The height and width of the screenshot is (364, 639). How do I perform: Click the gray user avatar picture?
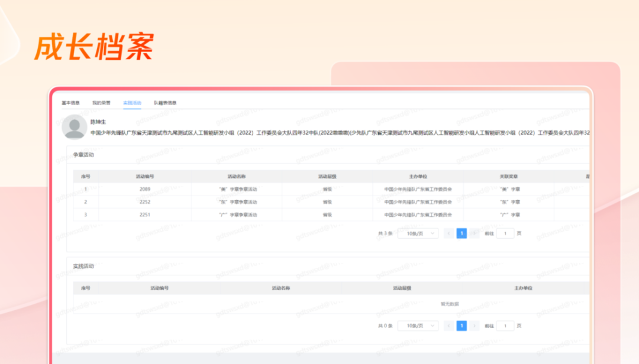coord(74,127)
